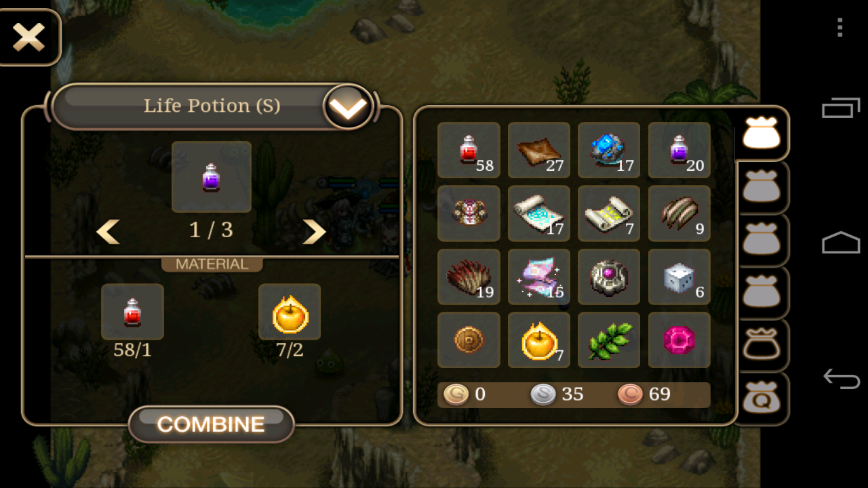Viewport: 868px width, 488px height.
Task: Open the Android overflow menu dots
Action: 840,27
